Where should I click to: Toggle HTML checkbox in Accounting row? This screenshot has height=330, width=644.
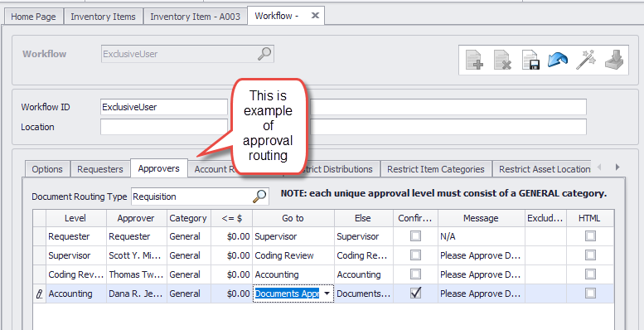coord(591,293)
